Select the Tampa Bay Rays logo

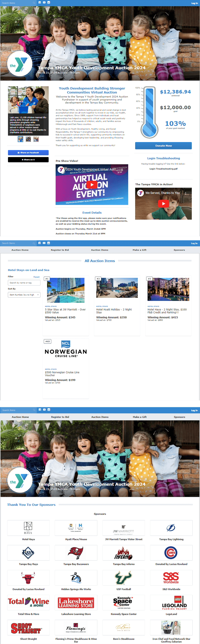point(28,553)
